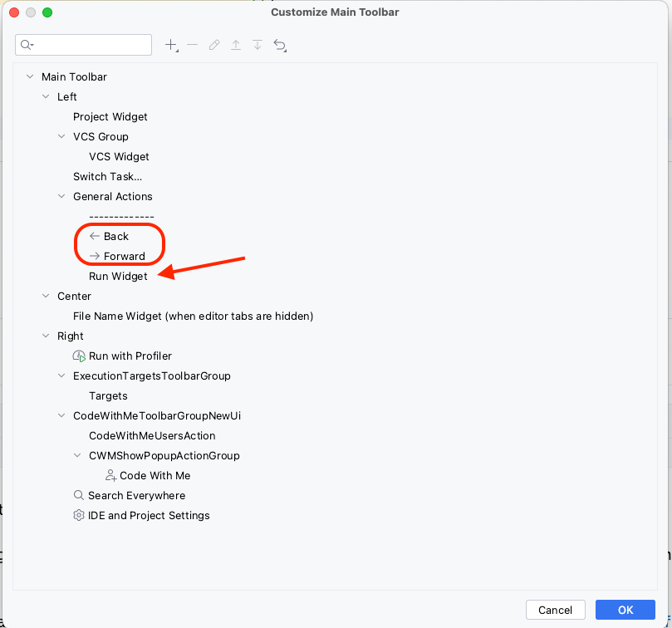Click the Add action plus icon

pos(170,45)
